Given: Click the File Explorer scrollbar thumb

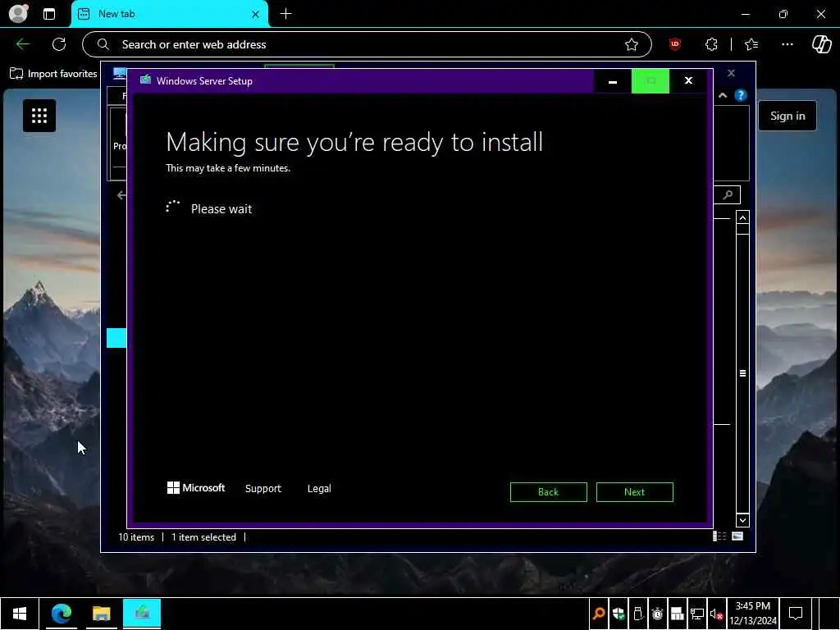Looking at the screenshot, I should click(x=742, y=373).
